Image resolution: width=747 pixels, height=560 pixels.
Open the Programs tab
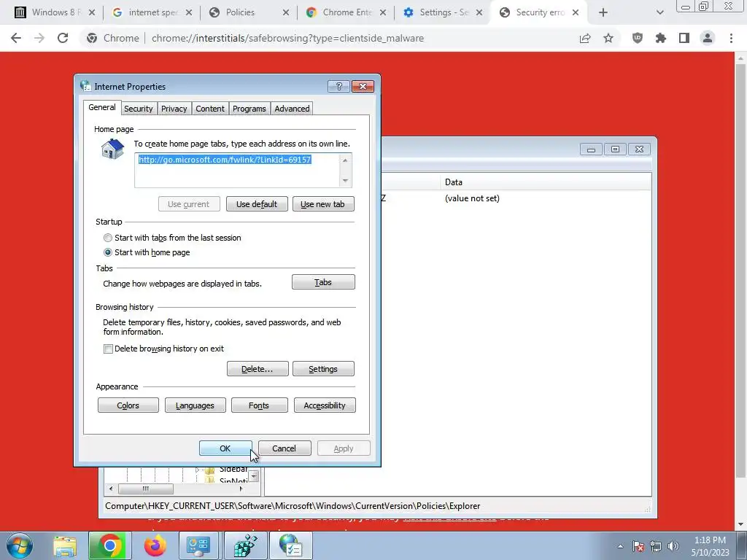(x=249, y=109)
